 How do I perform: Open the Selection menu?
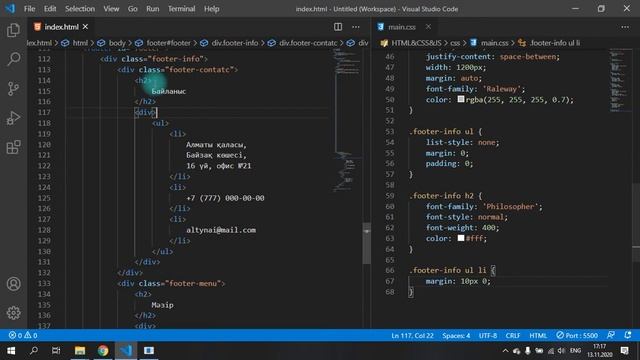(80, 9)
